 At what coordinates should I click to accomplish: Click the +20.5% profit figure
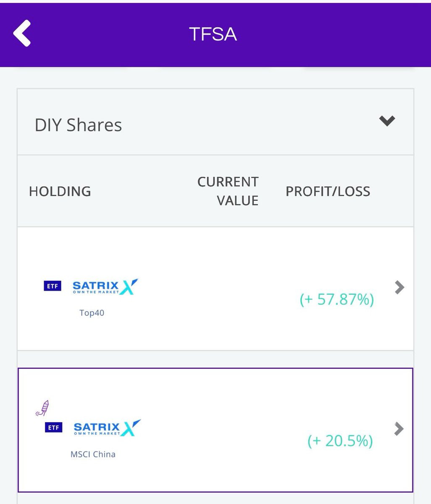click(x=340, y=441)
